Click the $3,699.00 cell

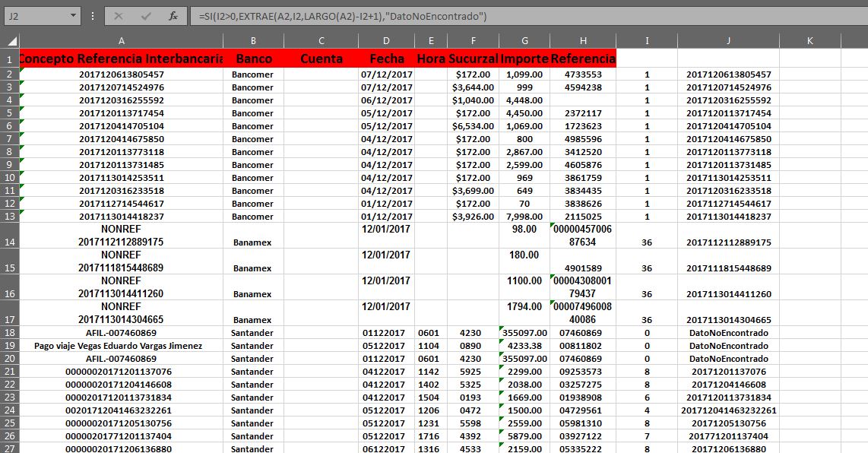click(474, 191)
